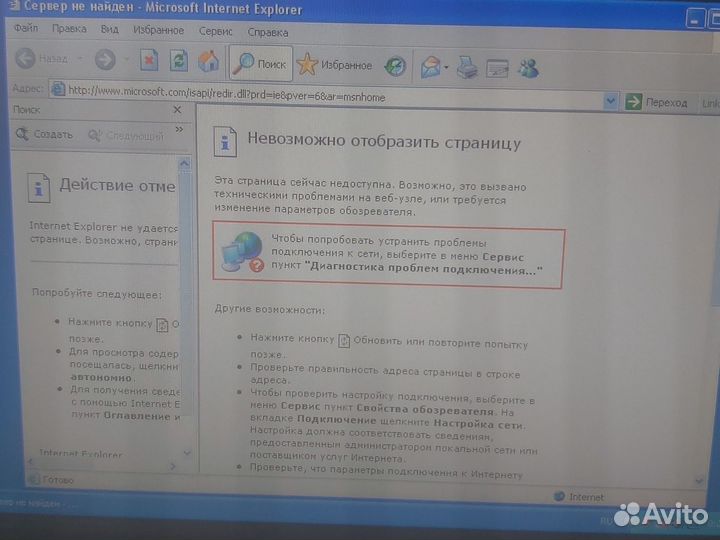Click bold word автономно in search panel
This screenshot has width=720, height=540.
(x=101, y=377)
